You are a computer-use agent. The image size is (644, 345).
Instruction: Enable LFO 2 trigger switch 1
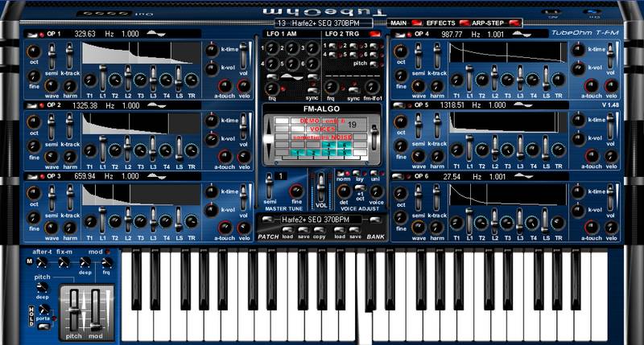(x=332, y=46)
